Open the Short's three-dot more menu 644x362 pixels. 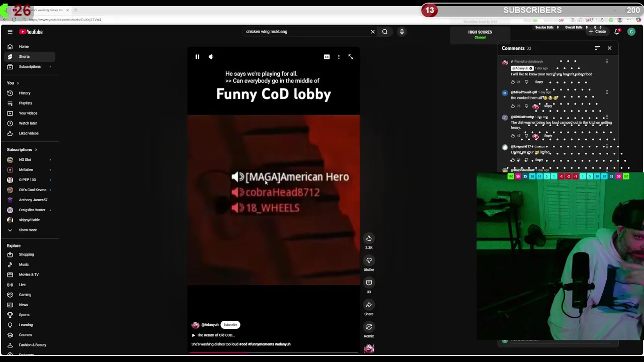point(339,57)
